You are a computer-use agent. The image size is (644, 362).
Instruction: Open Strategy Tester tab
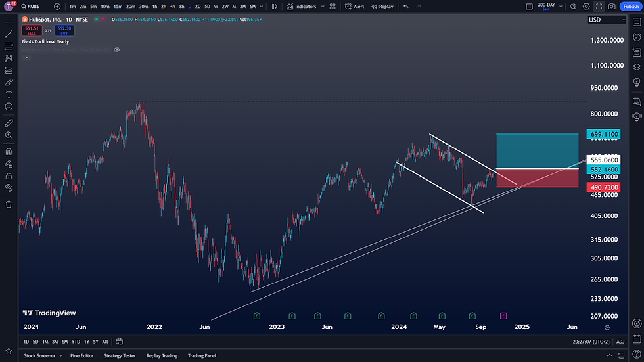click(120, 356)
